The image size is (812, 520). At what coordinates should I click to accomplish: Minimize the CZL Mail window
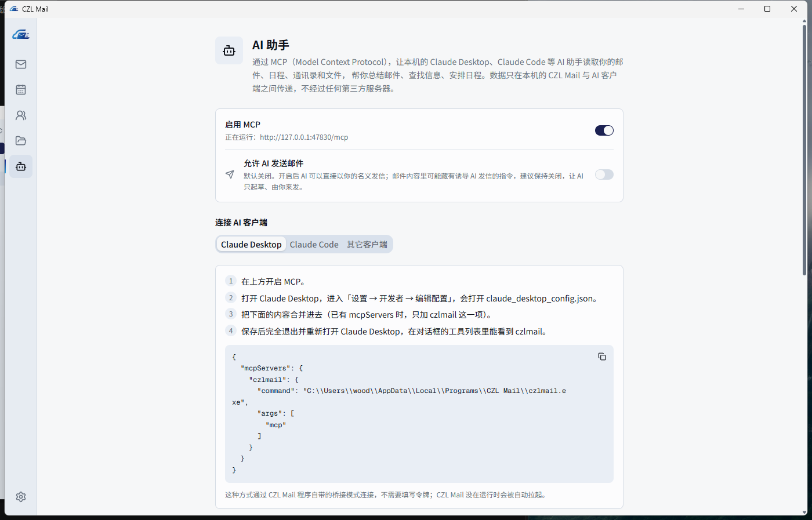741,9
